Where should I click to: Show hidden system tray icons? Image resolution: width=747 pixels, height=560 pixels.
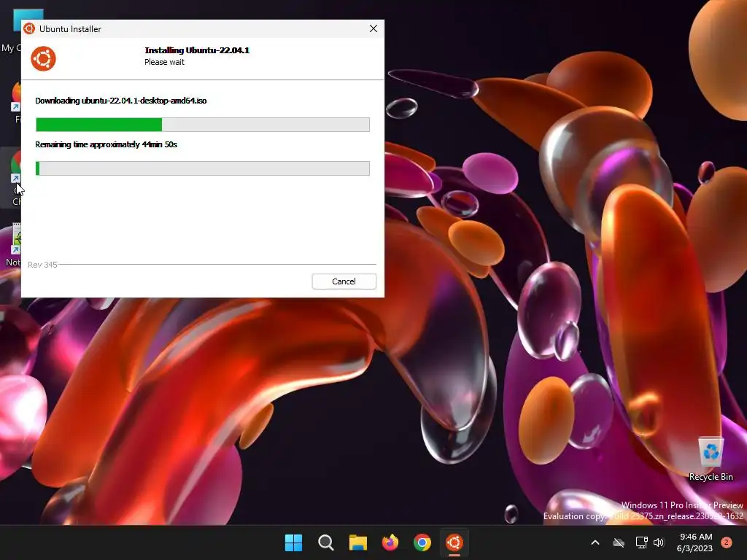595,542
